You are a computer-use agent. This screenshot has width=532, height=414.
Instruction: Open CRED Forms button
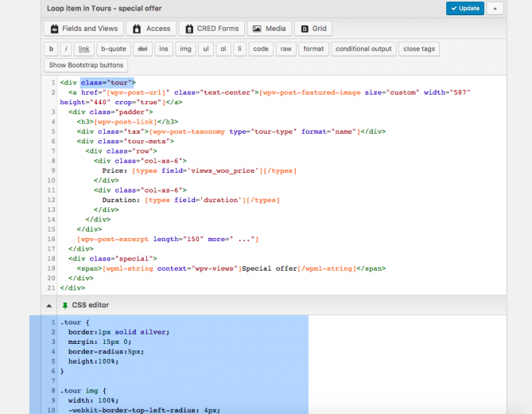[212, 29]
